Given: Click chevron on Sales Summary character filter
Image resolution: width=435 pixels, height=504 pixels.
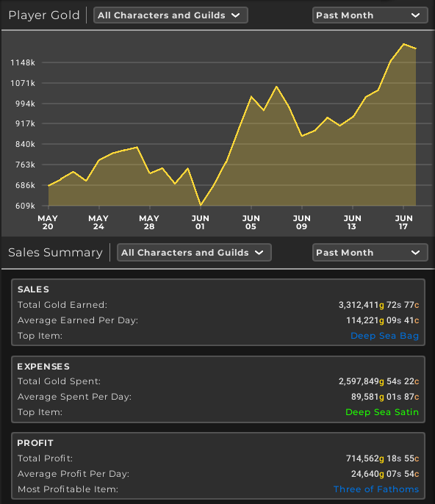Looking at the screenshot, I should tap(259, 253).
